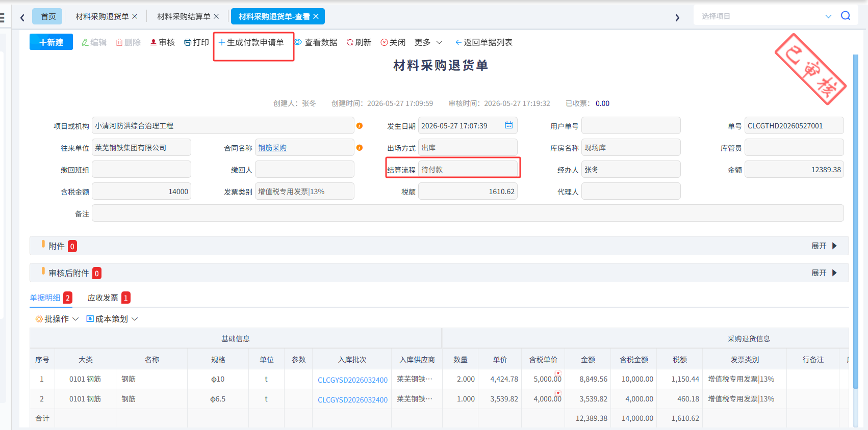This screenshot has width=868, height=430.
Task: Close the 材料采购退货单 tab
Action: pyautogui.click(x=135, y=17)
